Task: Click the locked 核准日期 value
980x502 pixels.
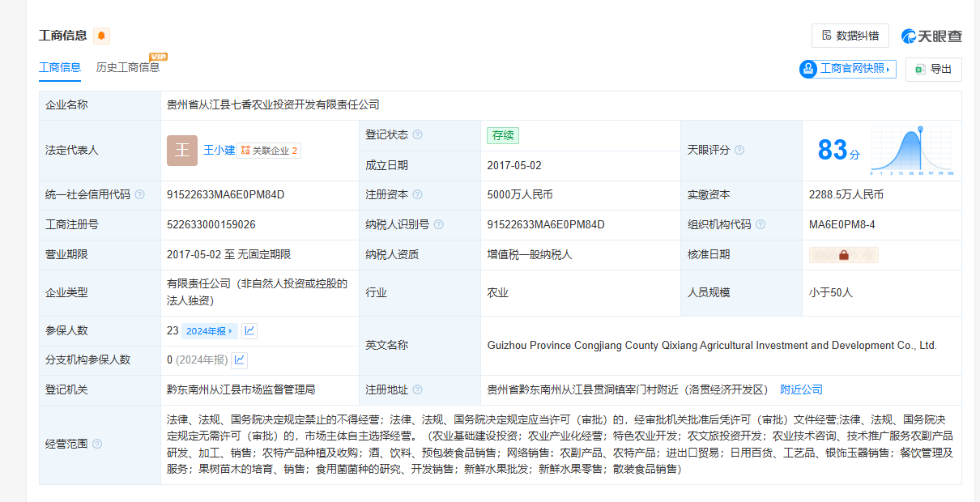Action: pyautogui.click(x=843, y=255)
